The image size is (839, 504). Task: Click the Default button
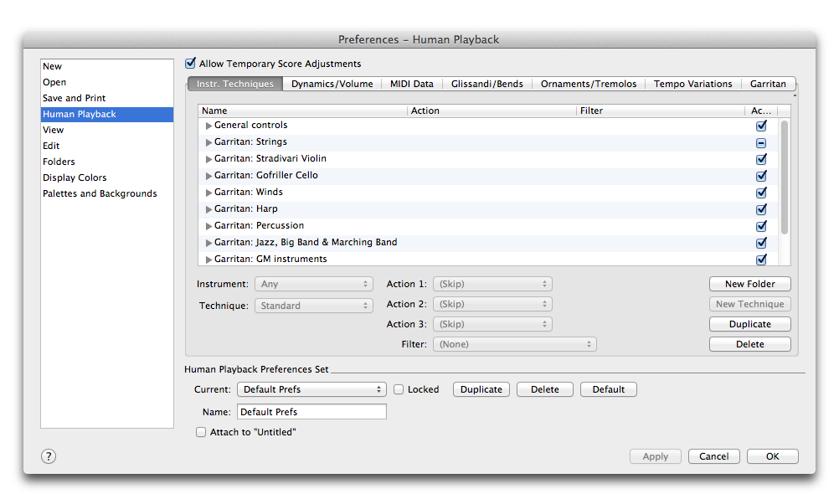608,388
